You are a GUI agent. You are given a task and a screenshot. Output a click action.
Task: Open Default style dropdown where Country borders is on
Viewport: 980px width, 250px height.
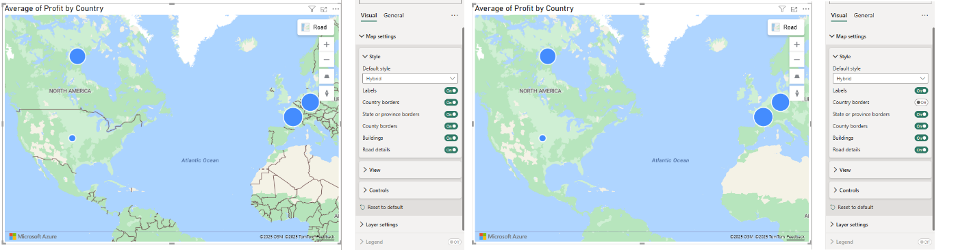pyautogui.click(x=410, y=79)
